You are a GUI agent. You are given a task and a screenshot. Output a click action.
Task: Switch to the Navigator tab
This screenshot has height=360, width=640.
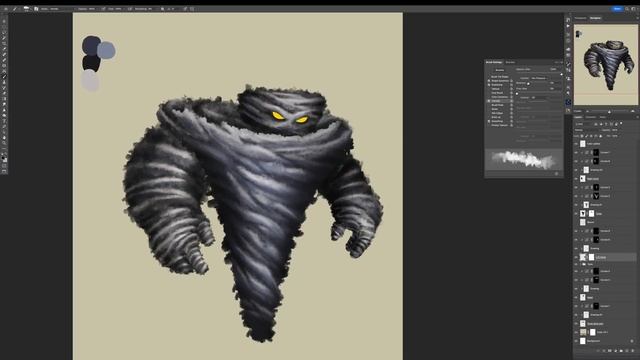coord(596,18)
